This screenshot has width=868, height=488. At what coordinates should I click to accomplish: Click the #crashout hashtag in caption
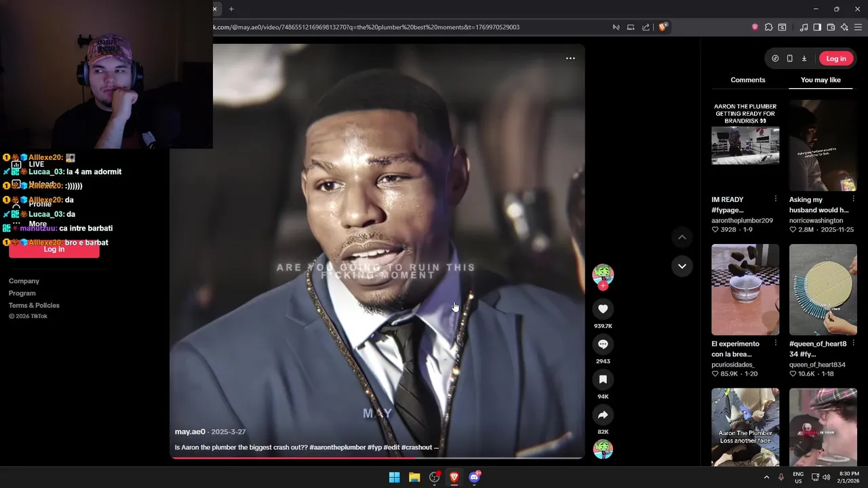[416, 447]
